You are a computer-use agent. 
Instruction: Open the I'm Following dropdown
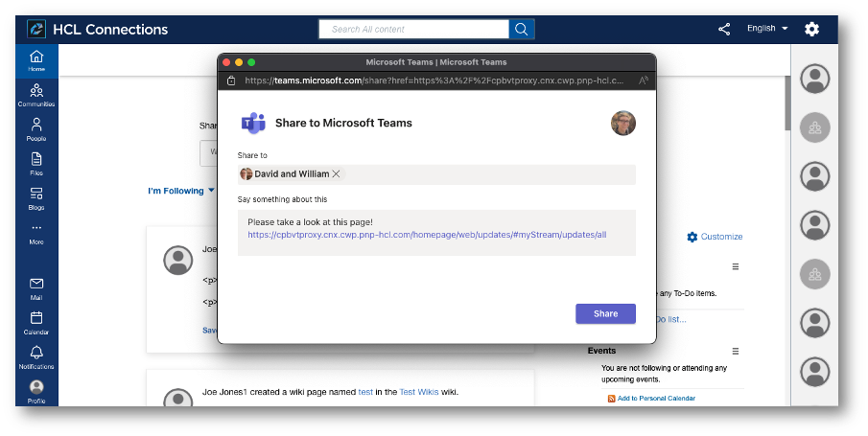point(181,191)
